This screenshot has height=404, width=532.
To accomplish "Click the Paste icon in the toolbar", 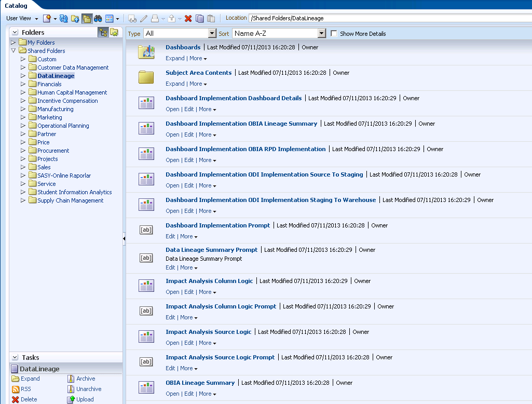I will pos(211,18).
